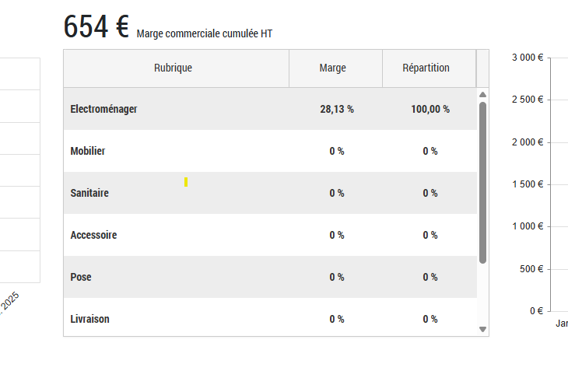
Task: Click the Pose row's répartition percentage
Action: [x=430, y=278]
